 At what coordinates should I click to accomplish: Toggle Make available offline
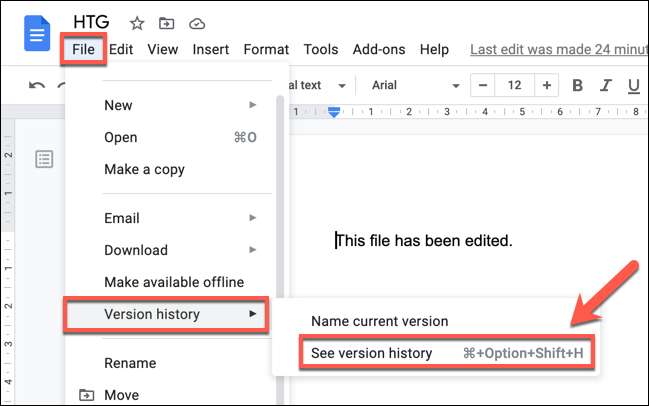(173, 282)
